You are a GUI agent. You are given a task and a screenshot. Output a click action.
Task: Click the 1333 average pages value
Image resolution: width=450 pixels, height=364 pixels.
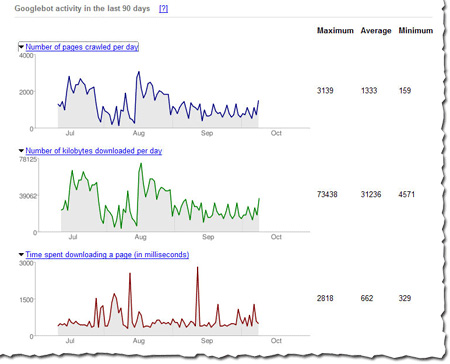369,90
